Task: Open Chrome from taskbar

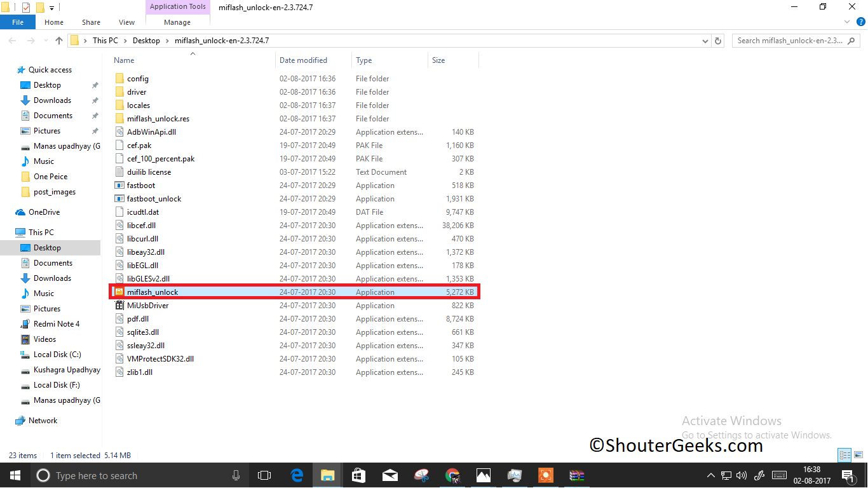Action: tap(452, 475)
